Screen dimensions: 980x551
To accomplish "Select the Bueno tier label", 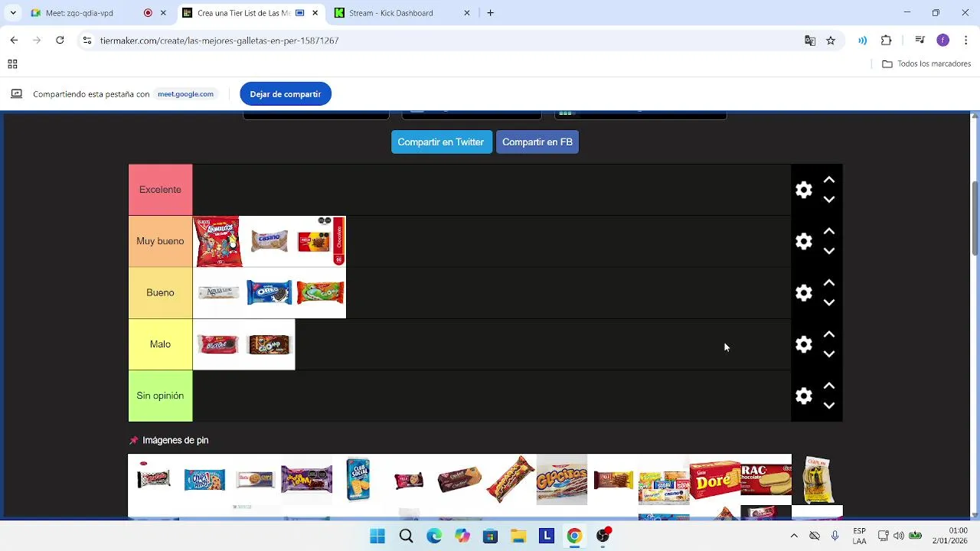I will click(160, 292).
